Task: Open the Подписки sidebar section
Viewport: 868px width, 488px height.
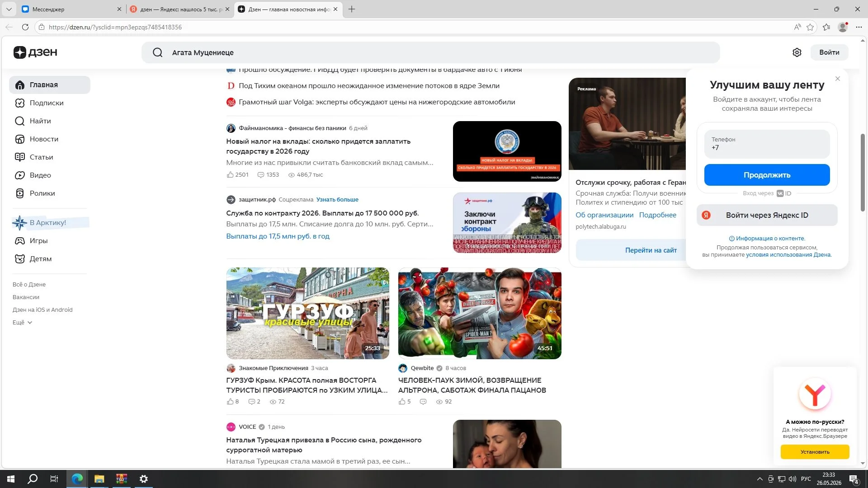Action: point(50,103)
